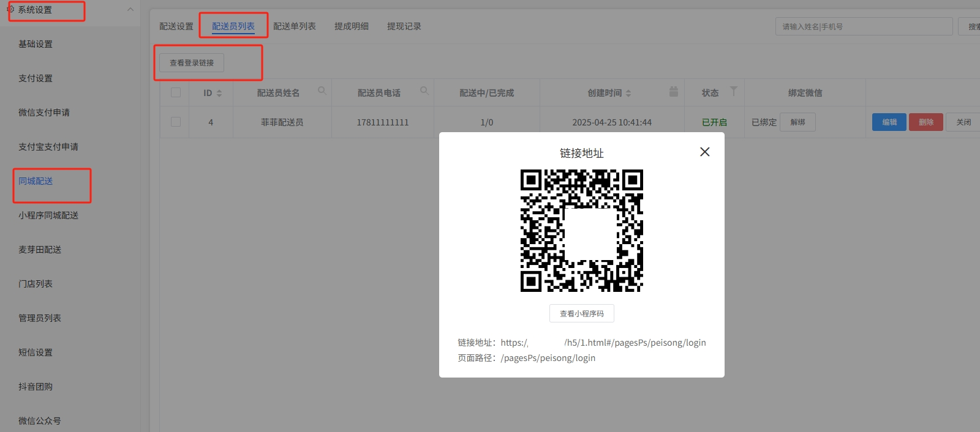Switch to the 配送单列表 tab
Viewport: 980px width, 432px height.
pos(294,26)
